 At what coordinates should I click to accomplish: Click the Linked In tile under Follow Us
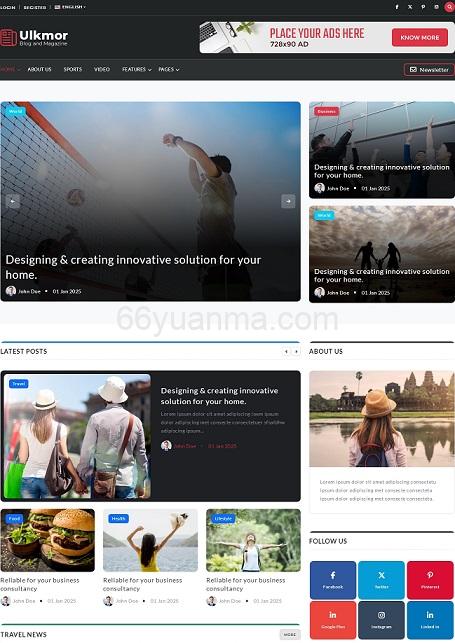(x=430, y=620)
